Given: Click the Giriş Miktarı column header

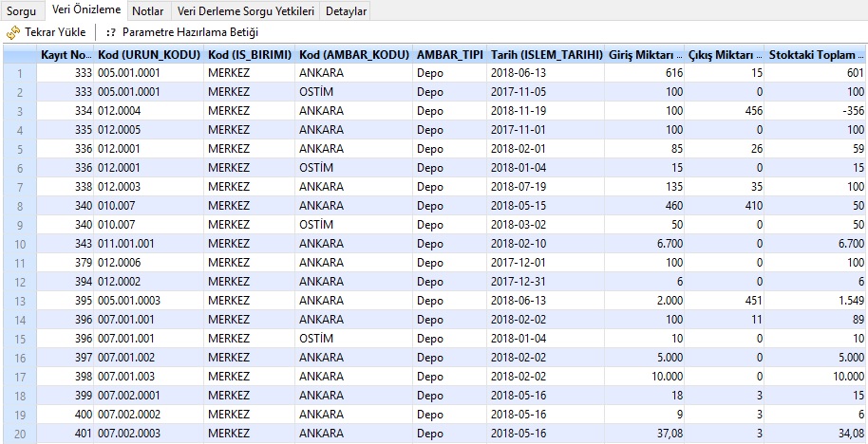Looking at the screenshot, I should 646,54.
